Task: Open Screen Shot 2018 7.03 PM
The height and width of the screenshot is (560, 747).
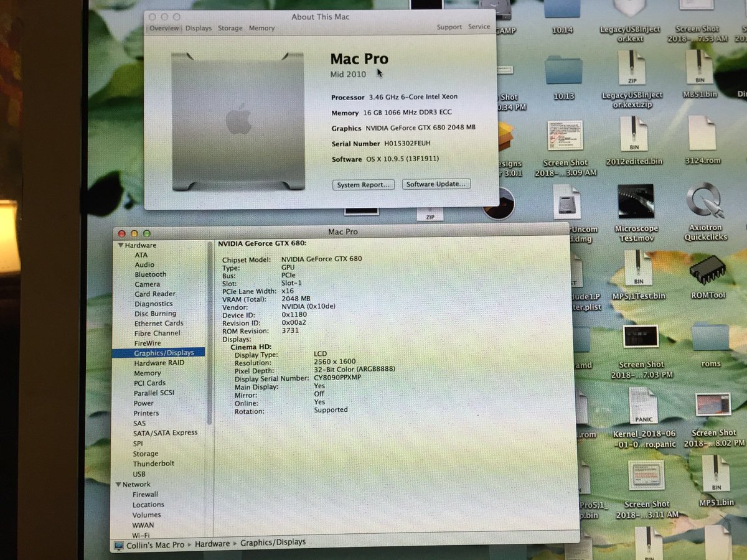Action: click(641, 337)
